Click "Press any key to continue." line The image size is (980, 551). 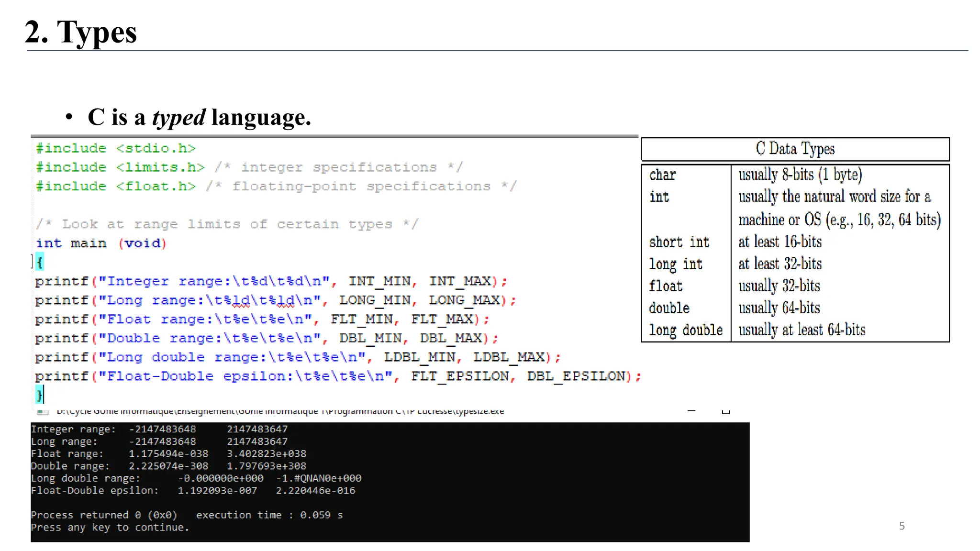coord(110,528)
